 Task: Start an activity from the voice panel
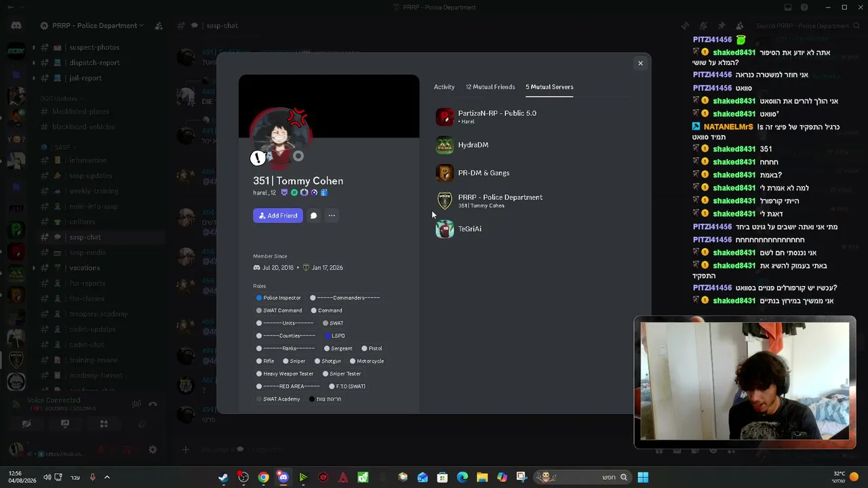[x=104, y=424]
